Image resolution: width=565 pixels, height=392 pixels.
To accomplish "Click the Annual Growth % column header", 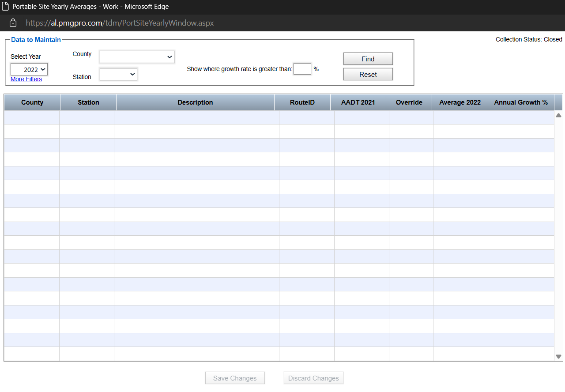I will (521, 102).
